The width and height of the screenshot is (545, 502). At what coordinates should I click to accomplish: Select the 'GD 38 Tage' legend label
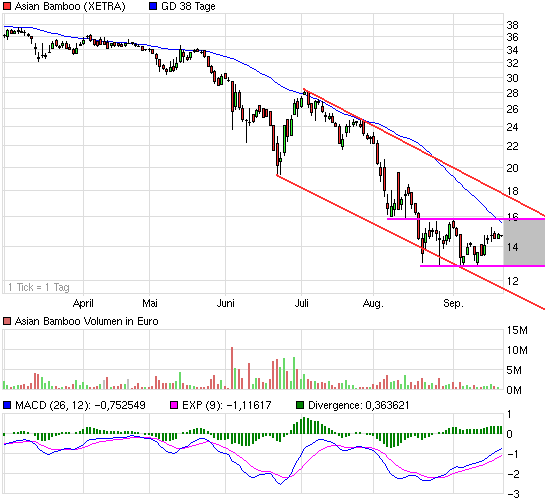pos(188,6)
